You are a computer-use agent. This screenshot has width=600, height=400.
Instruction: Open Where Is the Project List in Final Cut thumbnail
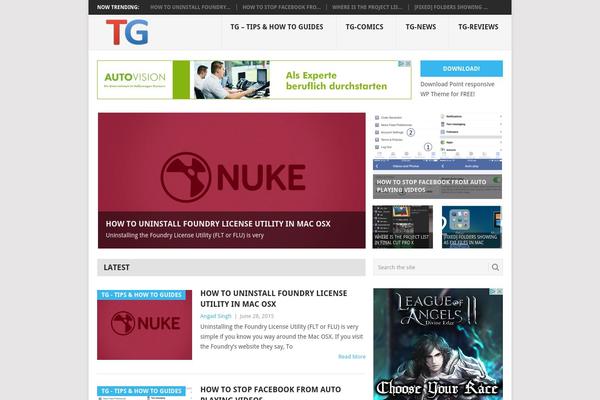(403, 227)
